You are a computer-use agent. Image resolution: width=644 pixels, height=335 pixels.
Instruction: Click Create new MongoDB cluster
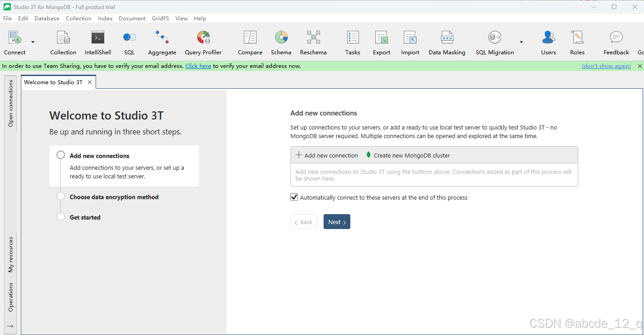pos(408,155)
